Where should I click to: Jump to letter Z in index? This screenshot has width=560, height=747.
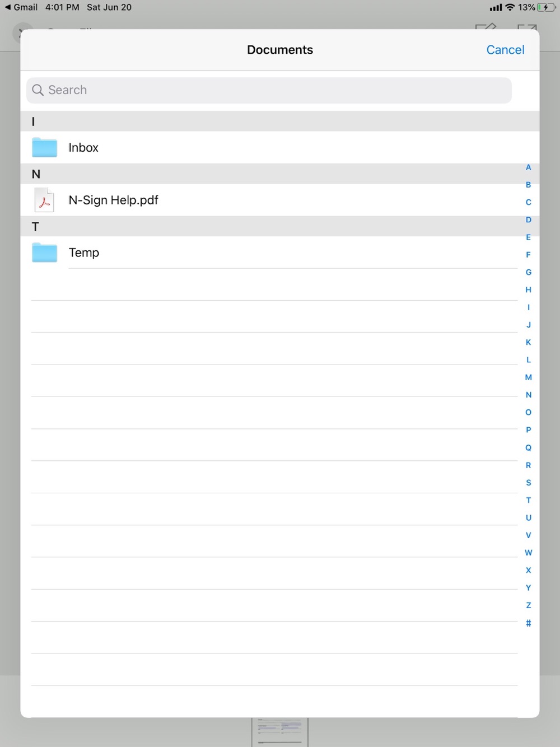528,605
